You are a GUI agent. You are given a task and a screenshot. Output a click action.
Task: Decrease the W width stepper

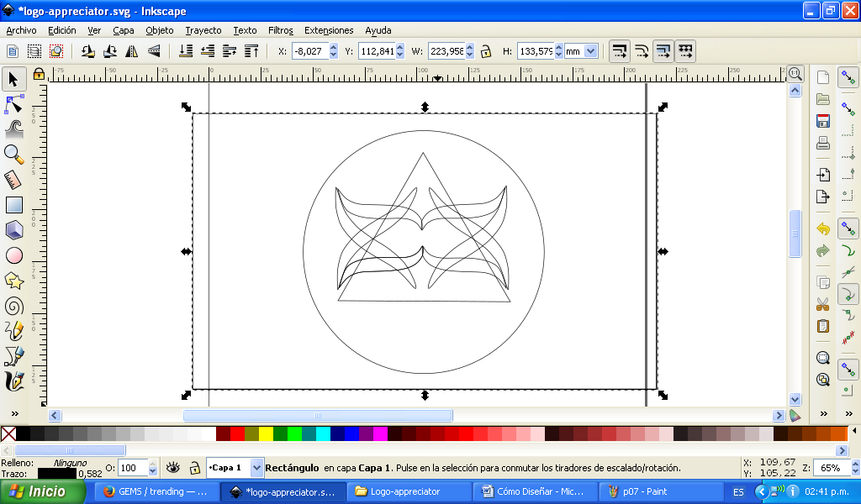(x=469, y=55)
